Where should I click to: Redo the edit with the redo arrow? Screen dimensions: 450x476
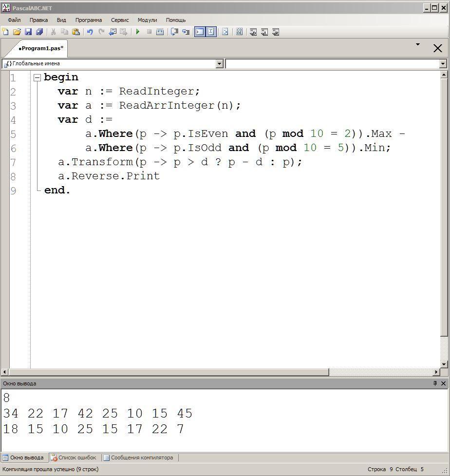[x=101, y=32]
